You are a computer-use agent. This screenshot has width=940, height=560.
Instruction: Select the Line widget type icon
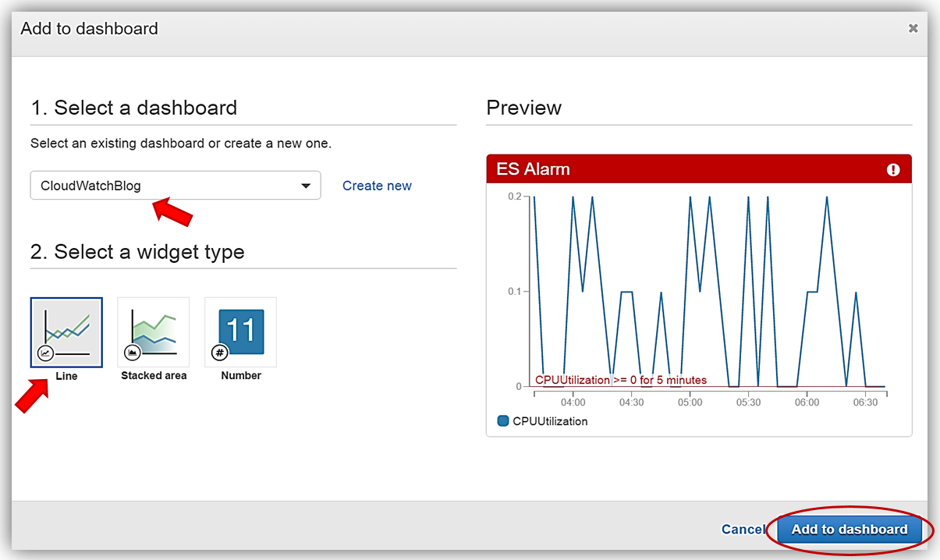66,331
